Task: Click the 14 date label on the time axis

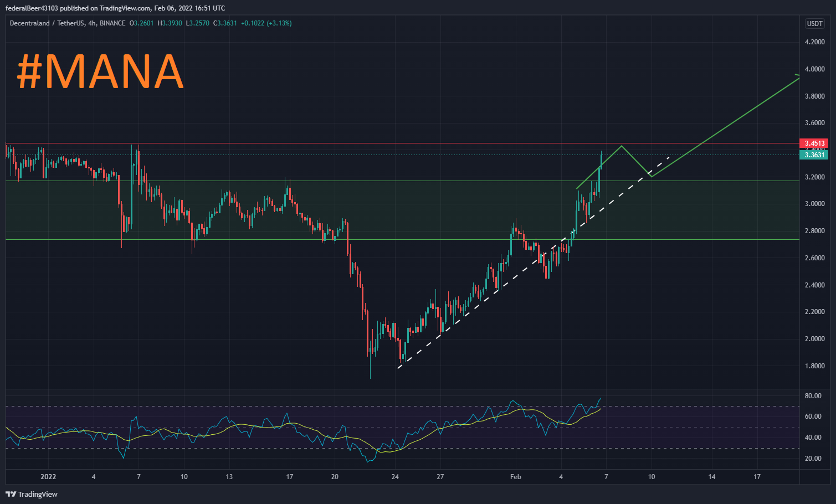Action: tap(712, 477)
